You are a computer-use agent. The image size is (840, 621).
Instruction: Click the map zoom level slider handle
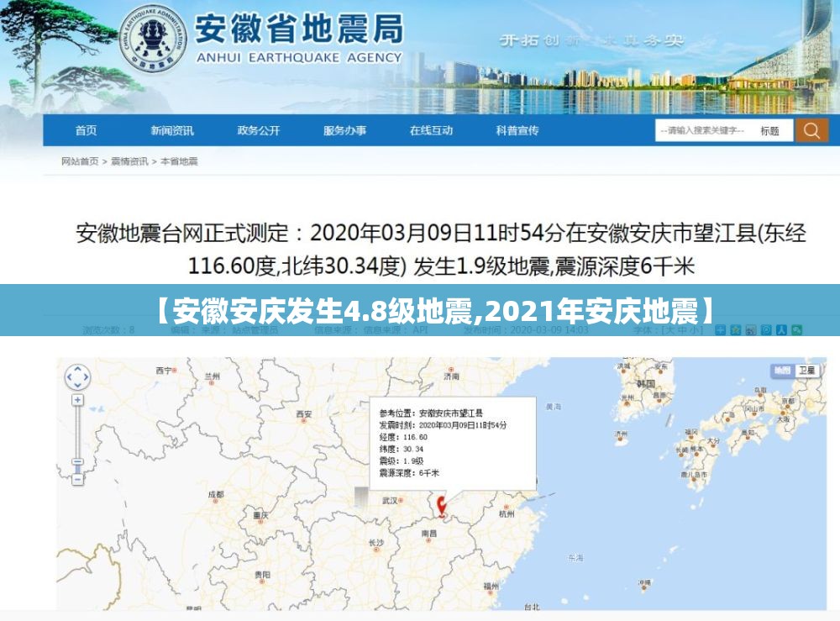point(77,462)
